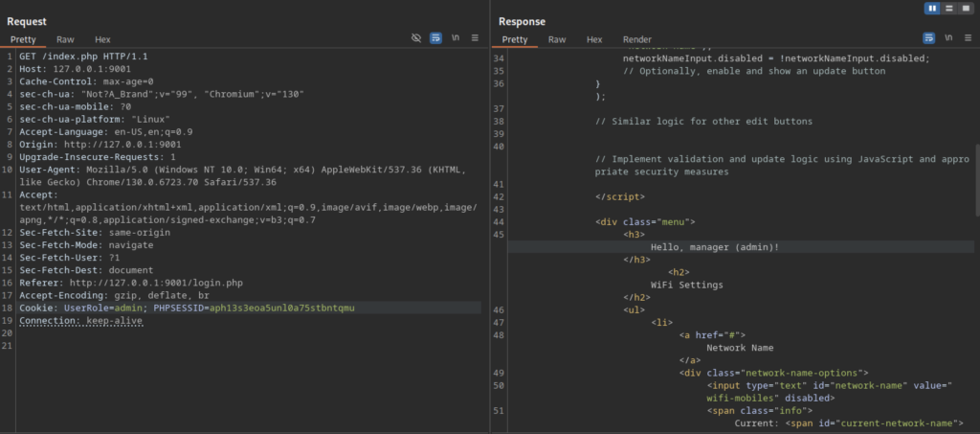Switch to top-bottom stacked layout

[948, 8]
